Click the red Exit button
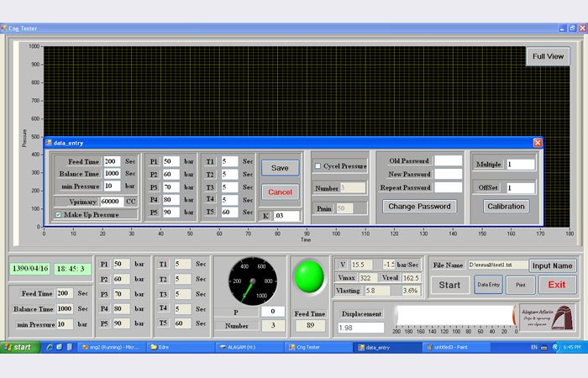This screenshot has width=588, height=378. click(x=557, y=285)
